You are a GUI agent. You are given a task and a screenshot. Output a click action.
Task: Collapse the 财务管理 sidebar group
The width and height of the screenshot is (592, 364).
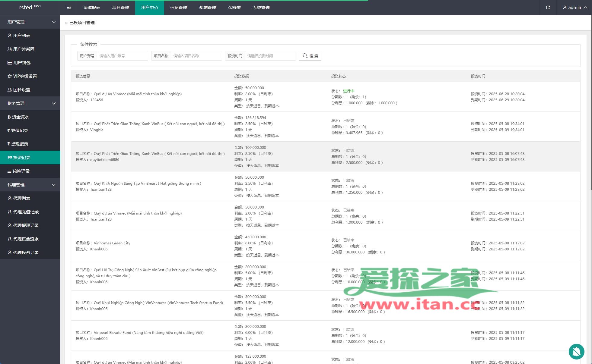coord(30,103)
